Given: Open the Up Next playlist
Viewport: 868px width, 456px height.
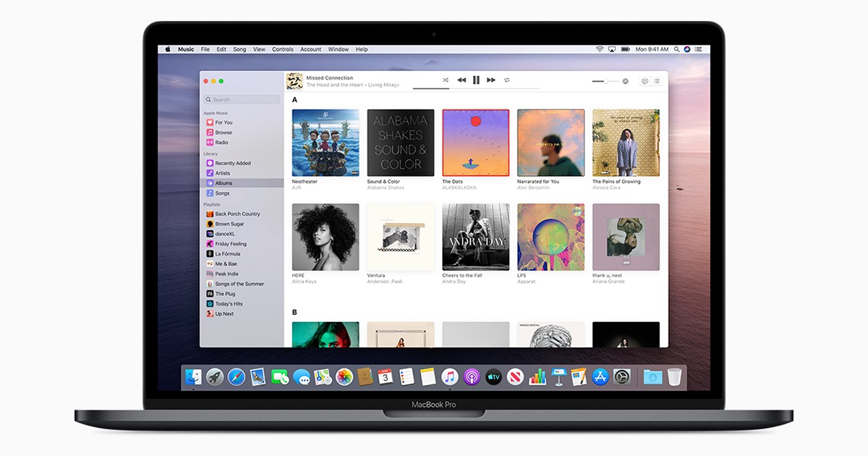Looking at the screenshot, I should (242, 314).
